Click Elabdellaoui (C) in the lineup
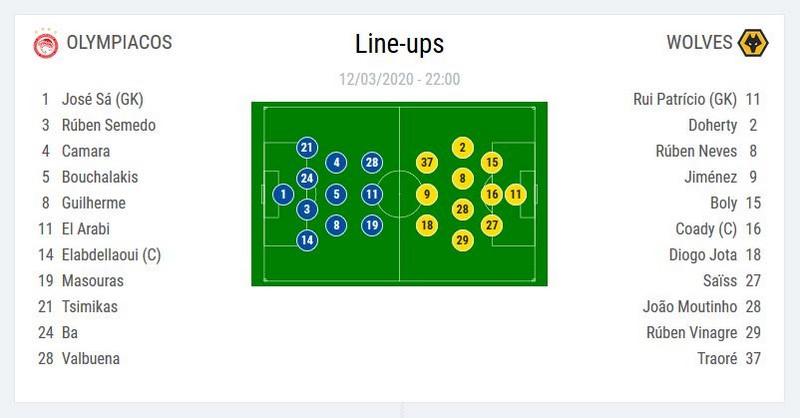The width and height of the screenshot is (800, 418). click(111, 255)
